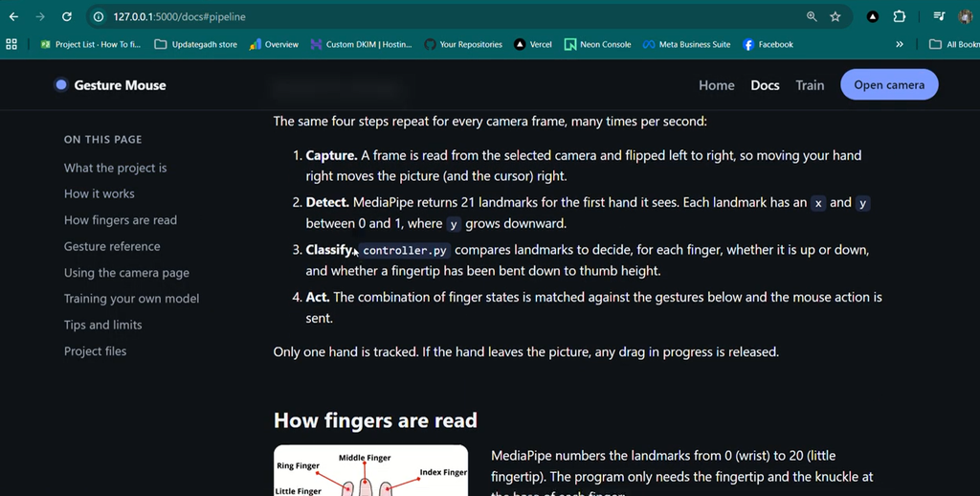Go to the Train nav item
This screenshot has height=496, width=980.
[x=810, y=85]
